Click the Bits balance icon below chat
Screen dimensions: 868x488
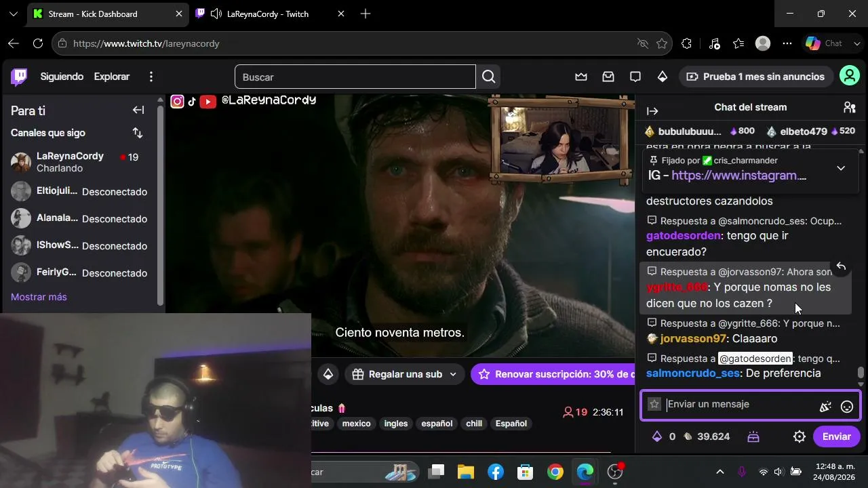click(x=656, y=436)
